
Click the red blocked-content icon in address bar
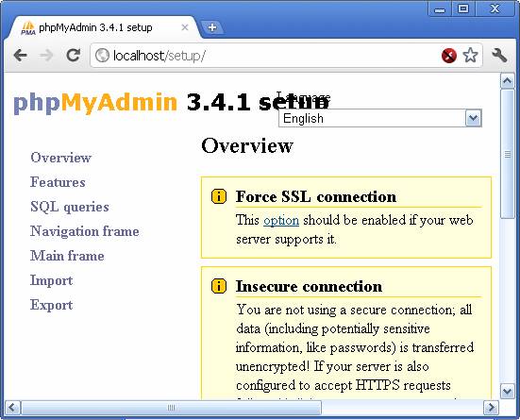[x=449, y=55]
